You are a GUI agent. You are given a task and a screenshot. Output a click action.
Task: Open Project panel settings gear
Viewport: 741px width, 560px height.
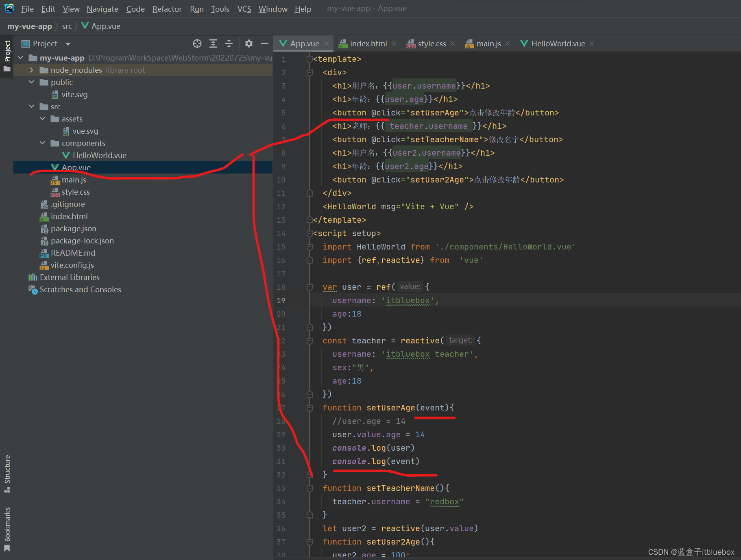249,43
